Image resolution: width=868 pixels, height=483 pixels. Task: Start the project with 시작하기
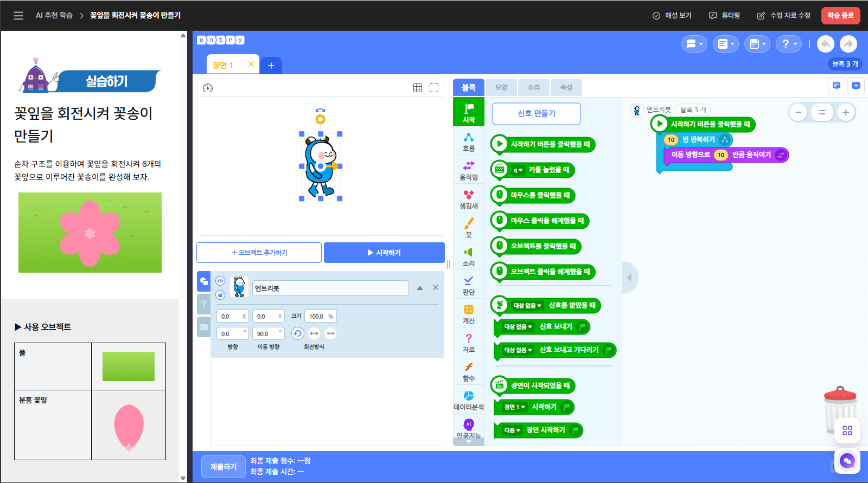click(x=384, y=253)
